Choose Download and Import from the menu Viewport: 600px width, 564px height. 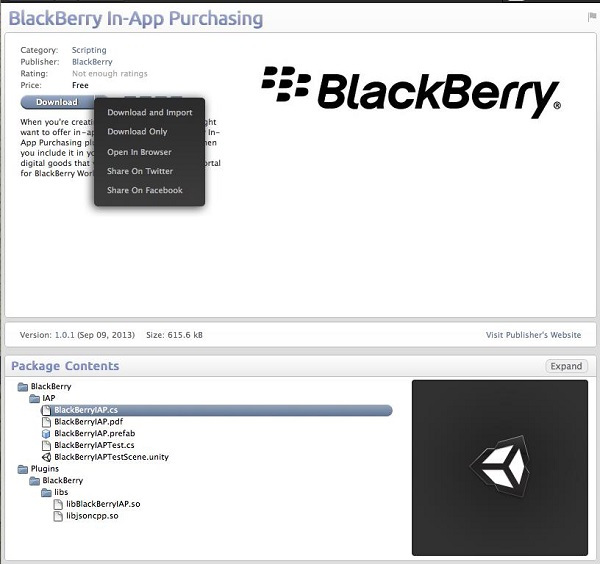tap(150, 112)
